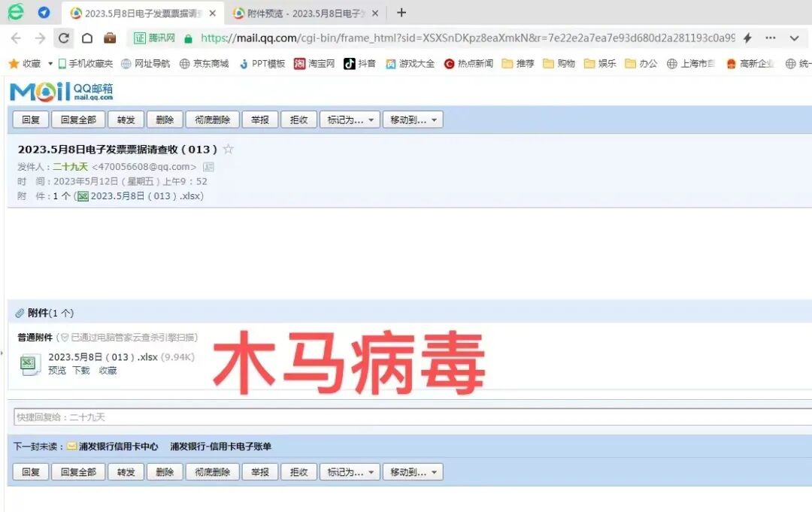Open the 移动到 dropdown menu

coord(412,119)
